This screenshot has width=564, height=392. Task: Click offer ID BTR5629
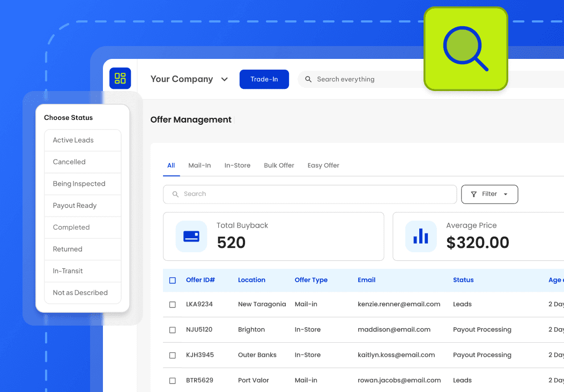tap(199, 380)
